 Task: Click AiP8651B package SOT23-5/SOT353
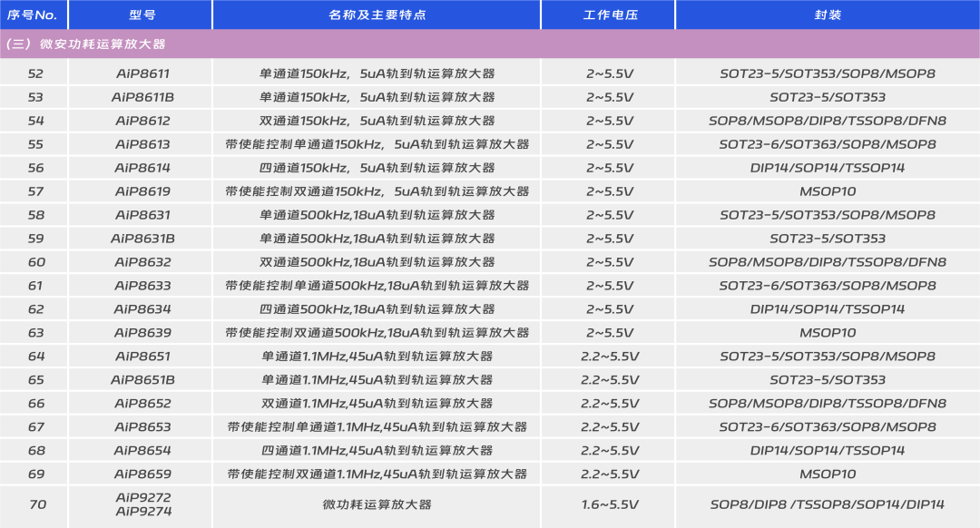click(x=828, y=380)
